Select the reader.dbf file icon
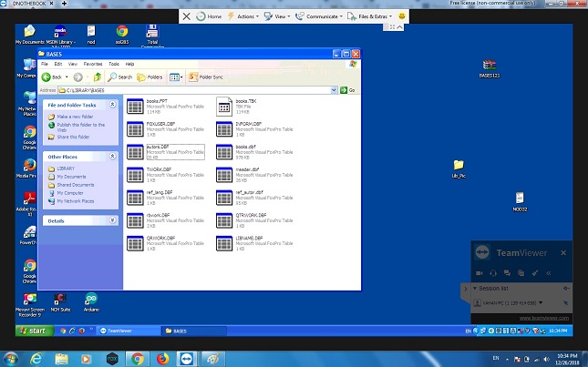 pos(224,173)
